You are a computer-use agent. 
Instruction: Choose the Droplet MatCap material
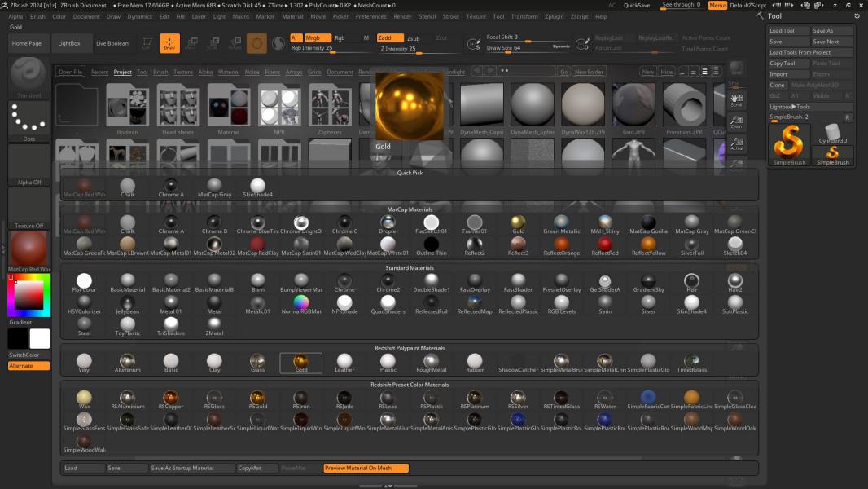(x=388, y=225)
